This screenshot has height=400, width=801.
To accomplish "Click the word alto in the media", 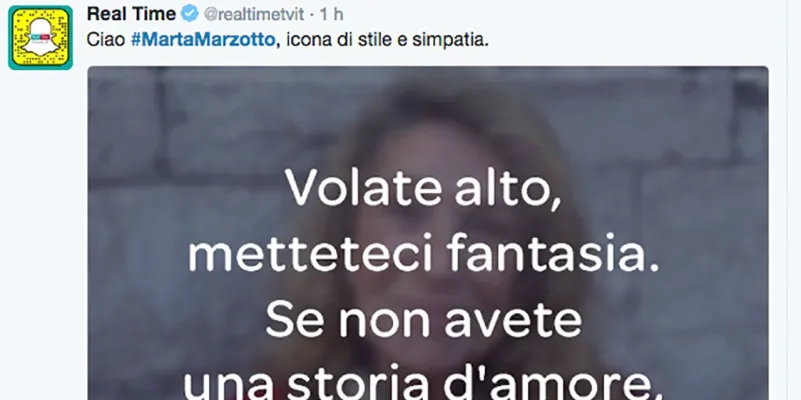I will coord(508,187).
